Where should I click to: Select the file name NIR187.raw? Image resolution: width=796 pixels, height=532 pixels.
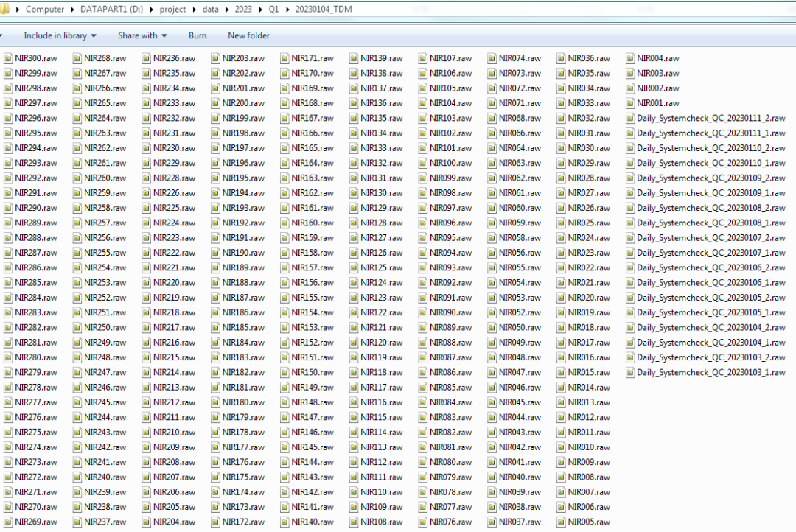(243, 298)
